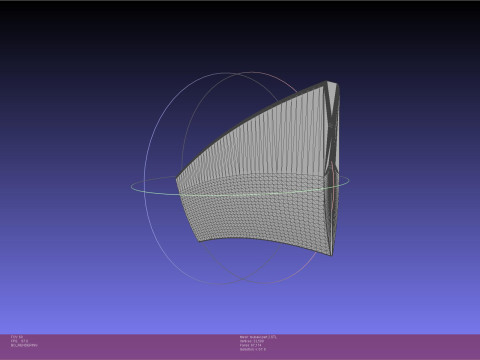Click the FPS readout in the info bar
Screen dimensions: 480x360
pyautogui.click(x=19, y=341)
